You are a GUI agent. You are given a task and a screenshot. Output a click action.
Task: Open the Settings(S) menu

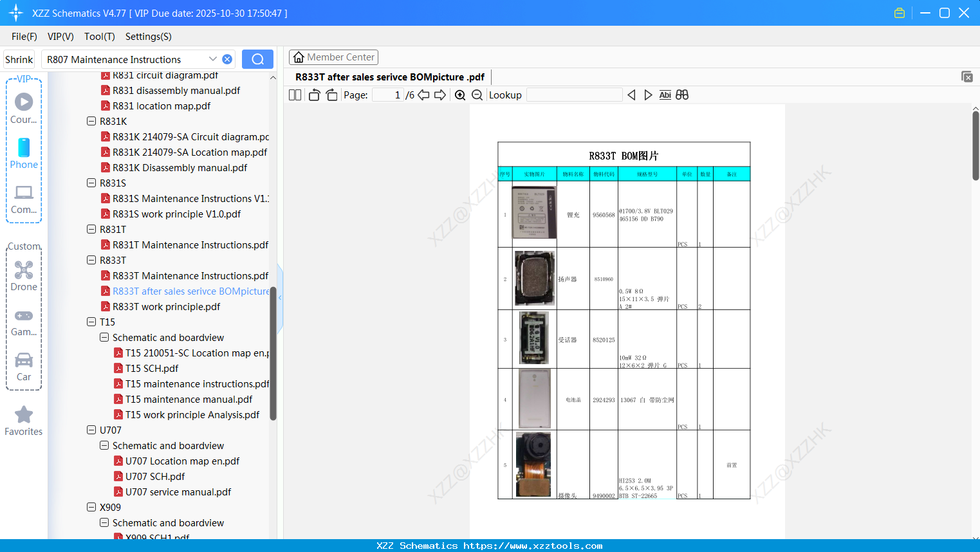[149, 37]
